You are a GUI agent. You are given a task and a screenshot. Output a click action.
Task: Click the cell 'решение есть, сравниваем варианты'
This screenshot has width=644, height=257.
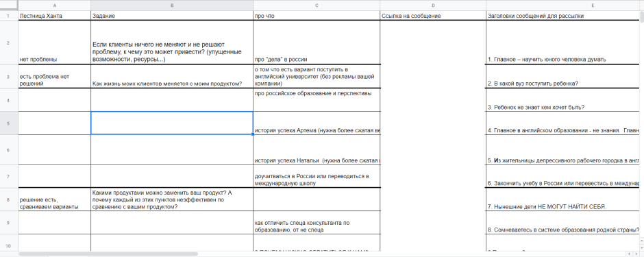(x=55, y=199)
